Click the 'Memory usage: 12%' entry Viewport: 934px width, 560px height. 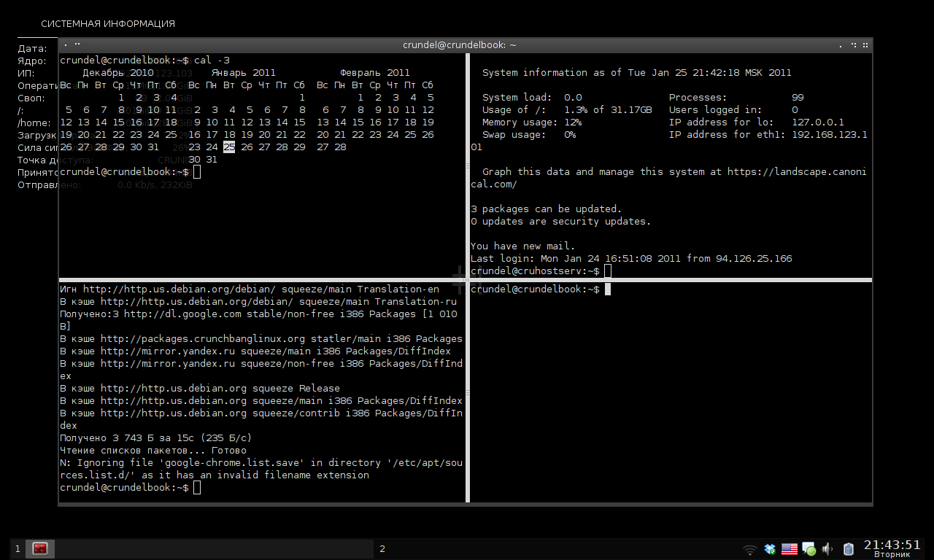[x=532, y=122]
